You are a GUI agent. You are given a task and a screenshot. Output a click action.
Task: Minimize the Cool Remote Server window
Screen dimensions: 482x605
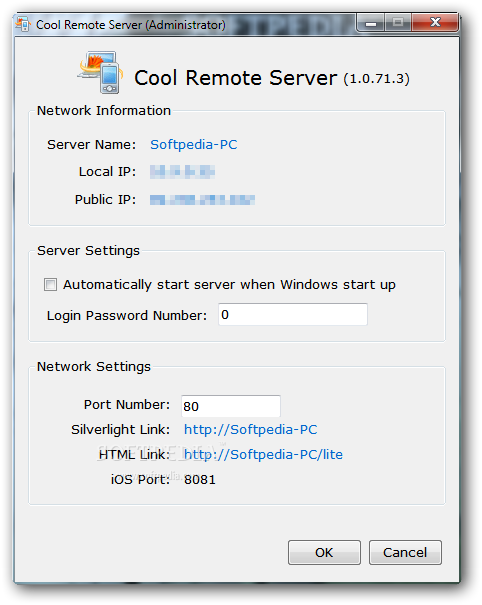click(371, 23)
